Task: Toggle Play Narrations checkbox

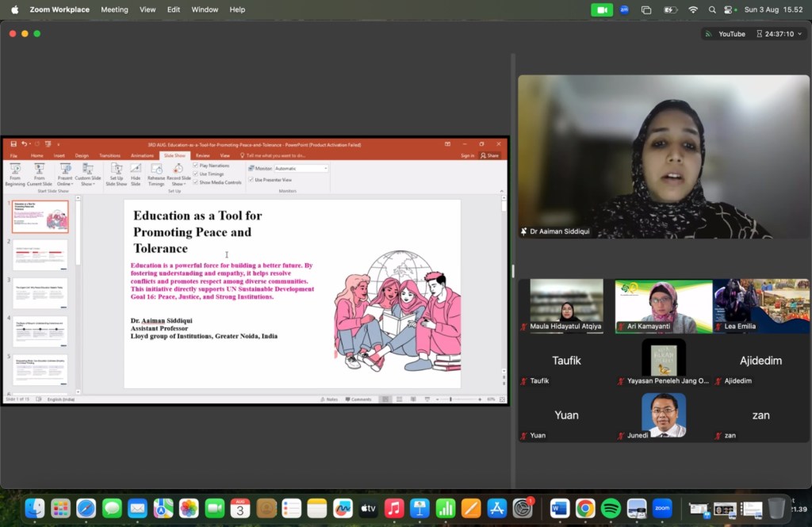Action: [196, 166]
